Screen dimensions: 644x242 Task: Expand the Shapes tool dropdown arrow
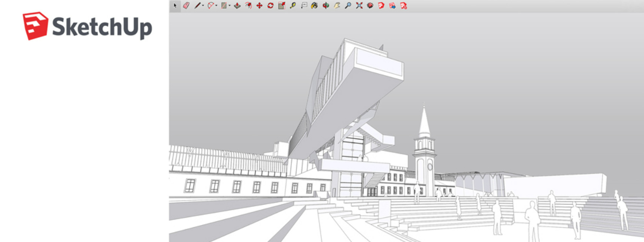pos(230,6)
